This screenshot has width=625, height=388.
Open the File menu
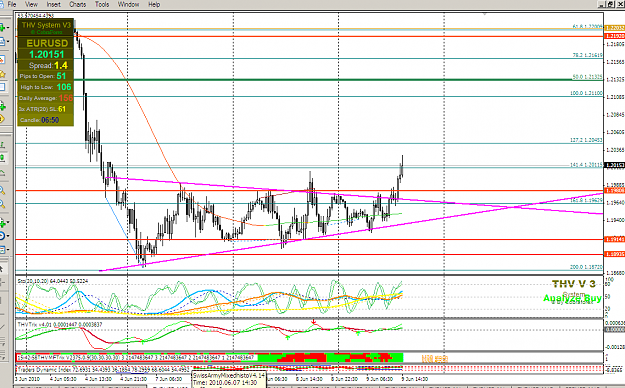12,4
